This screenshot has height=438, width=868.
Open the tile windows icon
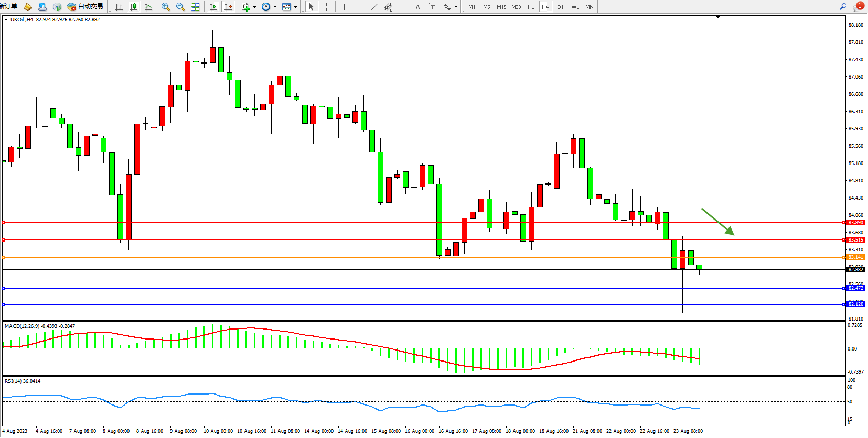pos(195,7)
